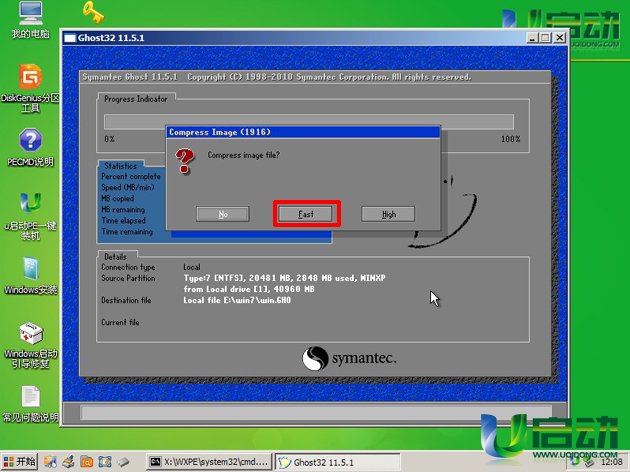Image resolution: width=630 pixels, height=472 pixels.
Task: Open the My Computer desktop icon
Action: 31,20
